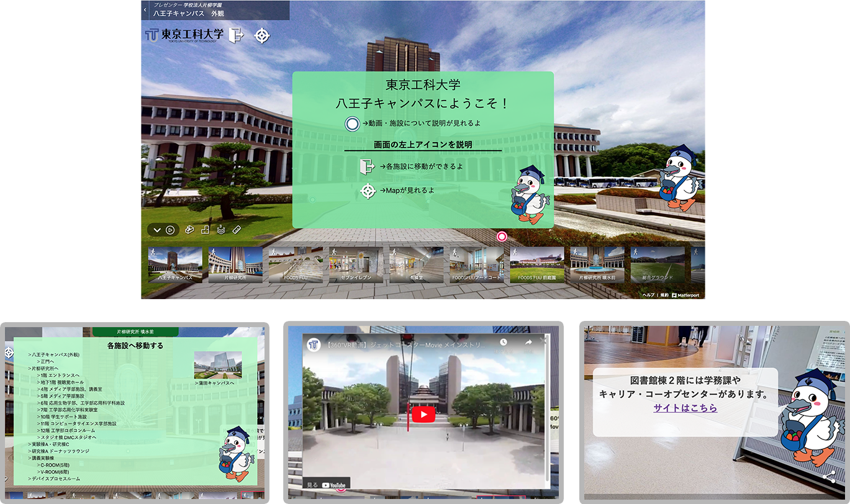Viewport: 850px width, 504px height.
Task: Select 5階 メディア学部施設
Action: pos(60,396)
